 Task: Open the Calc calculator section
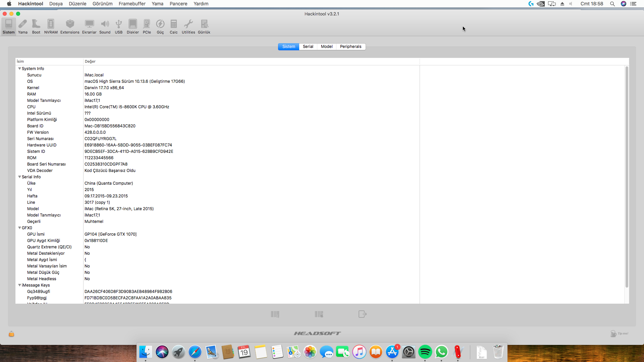point(173,26)
